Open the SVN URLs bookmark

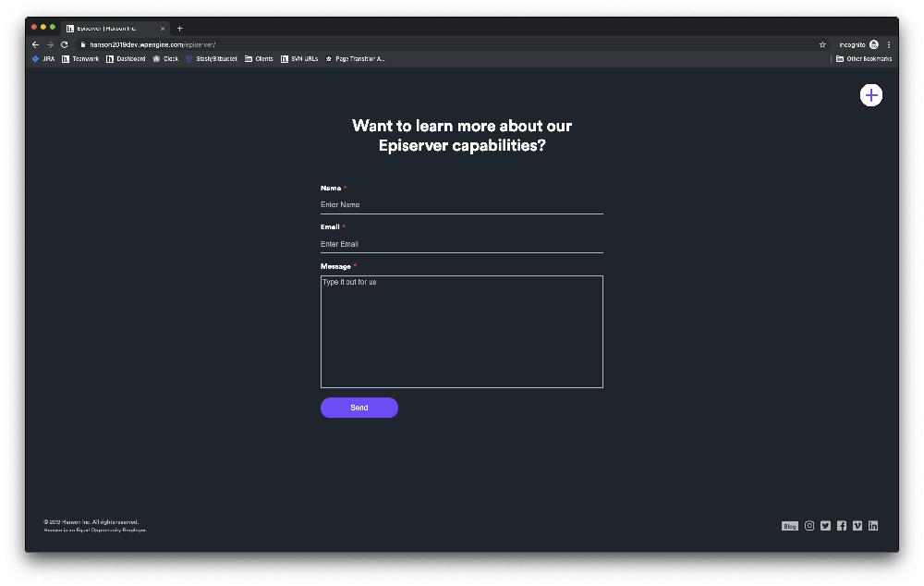[x=299, y=59]
